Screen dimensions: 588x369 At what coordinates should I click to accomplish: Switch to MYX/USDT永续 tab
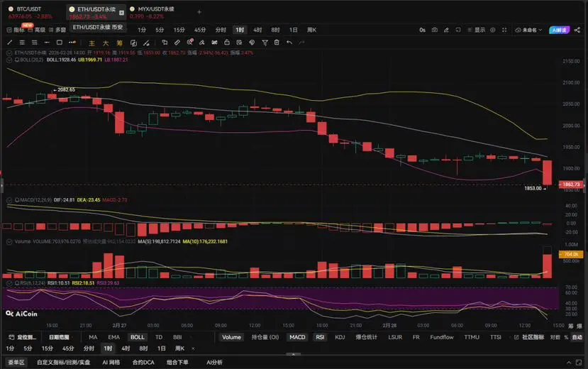[152, 12]
